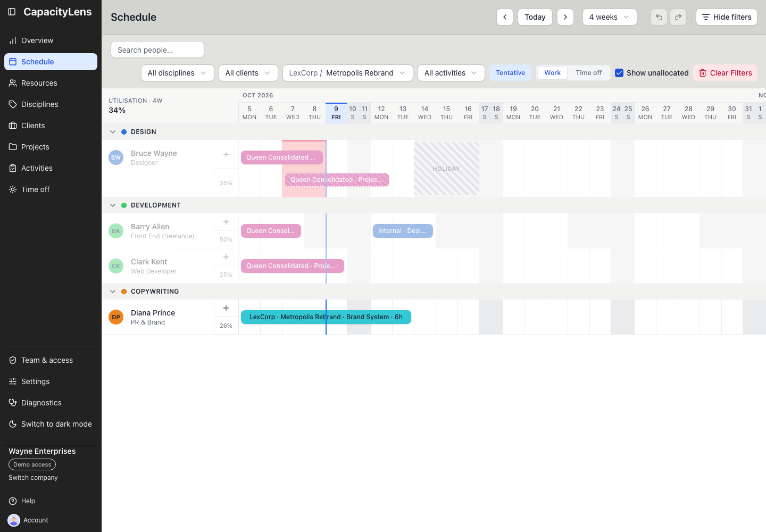Viewport: 766px width, 532px height.
Task: Add allocation for Barry Allen
Action: click(x=226, y=222)
